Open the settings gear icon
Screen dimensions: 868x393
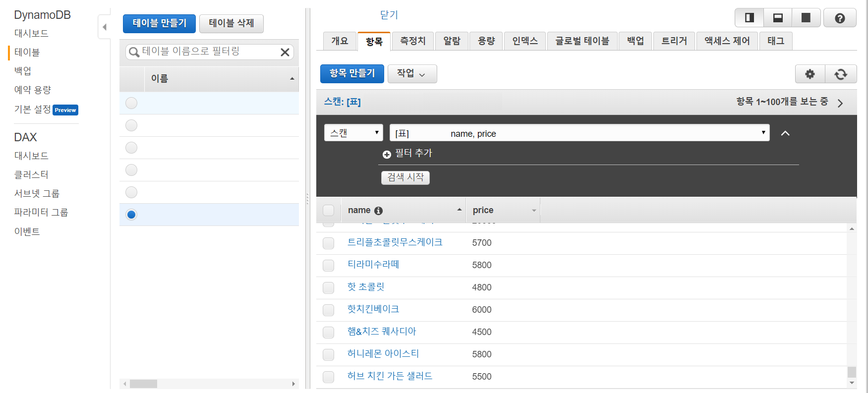(x=810, y=74)
